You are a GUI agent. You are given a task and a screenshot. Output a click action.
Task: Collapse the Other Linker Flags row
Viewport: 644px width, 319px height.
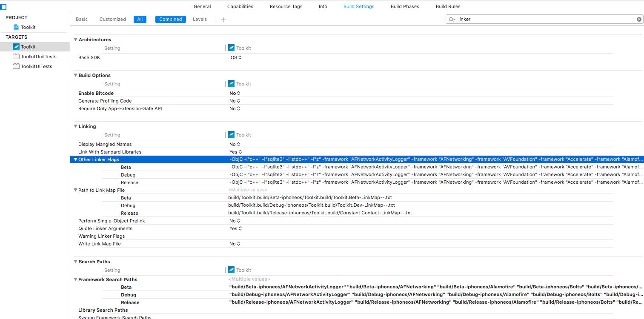75,159
